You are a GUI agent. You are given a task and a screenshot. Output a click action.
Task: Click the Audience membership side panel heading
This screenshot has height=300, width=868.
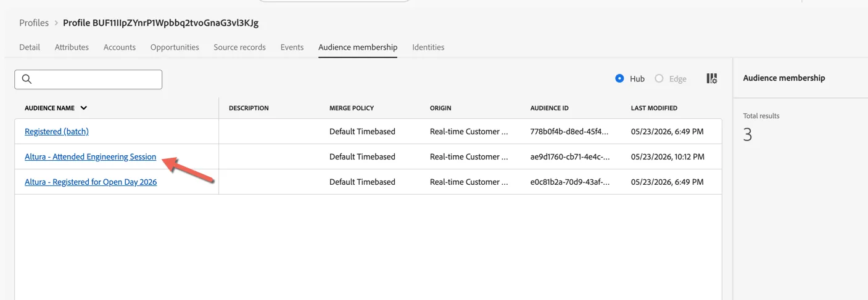tap(784, 78)
